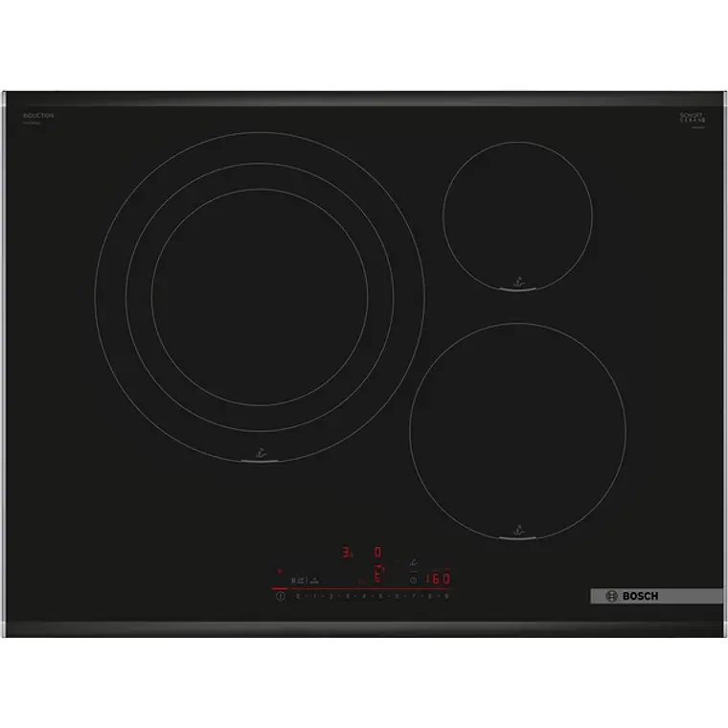Tap the pan symbol on the small top-right zone

point(518,281)
